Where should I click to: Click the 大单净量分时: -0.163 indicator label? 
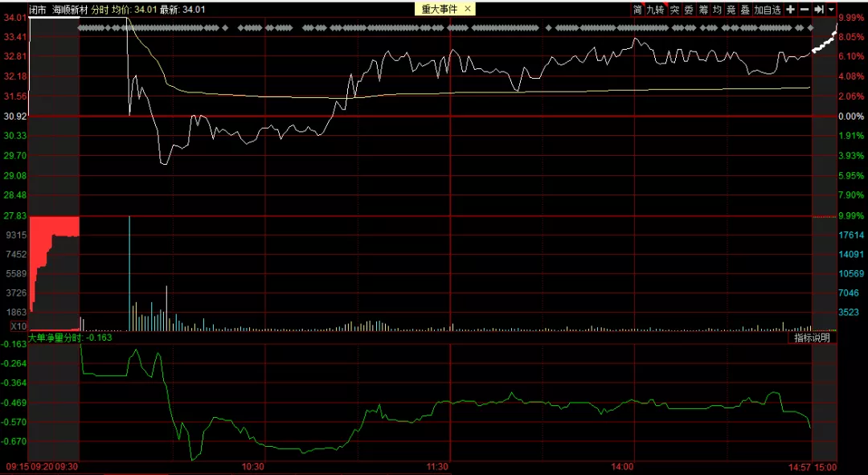70,337
